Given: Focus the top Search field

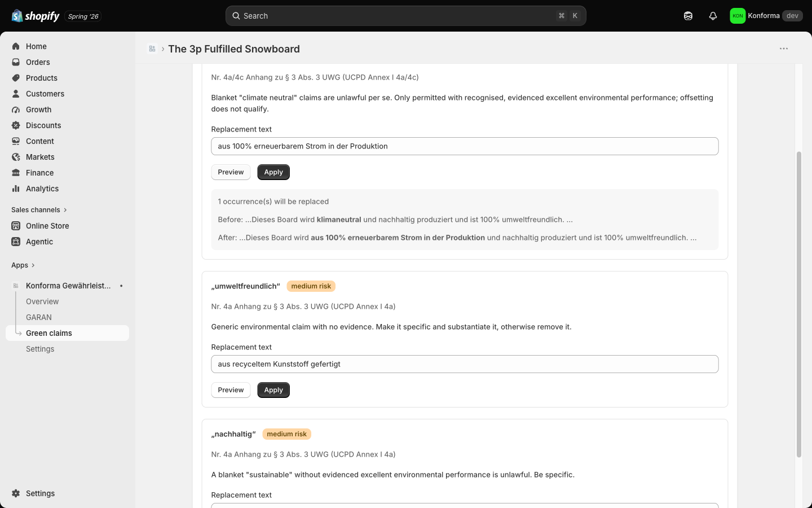Looking at the screenshot, I should coord(405,16).
